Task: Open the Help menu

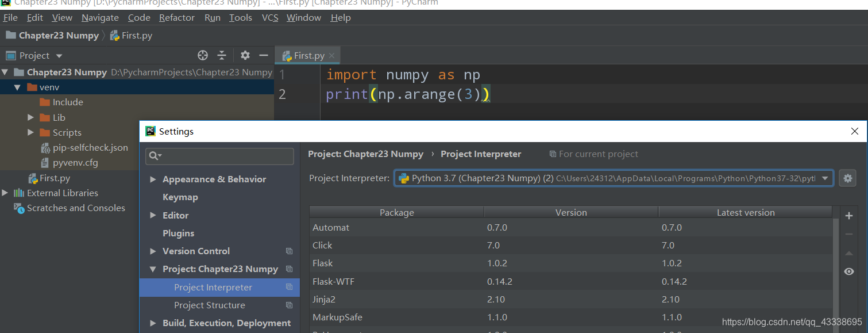Action: 341,18
